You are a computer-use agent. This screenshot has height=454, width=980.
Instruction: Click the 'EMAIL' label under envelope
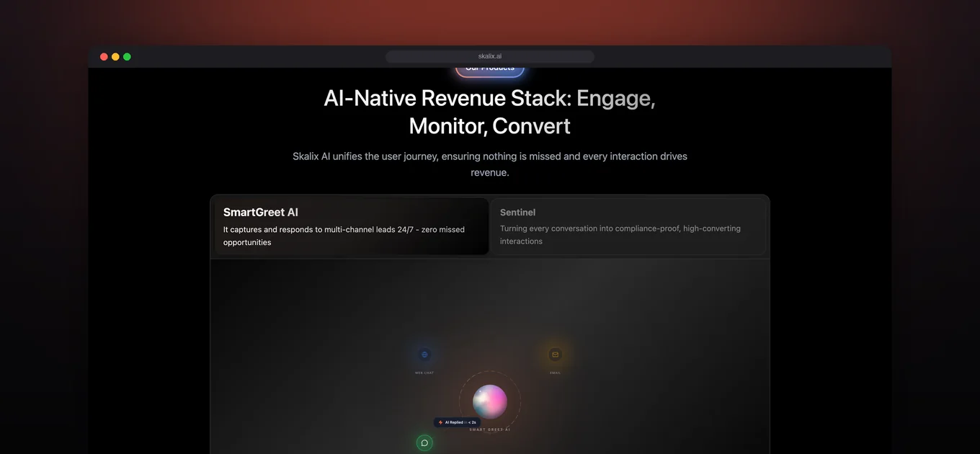pos(555,373)
